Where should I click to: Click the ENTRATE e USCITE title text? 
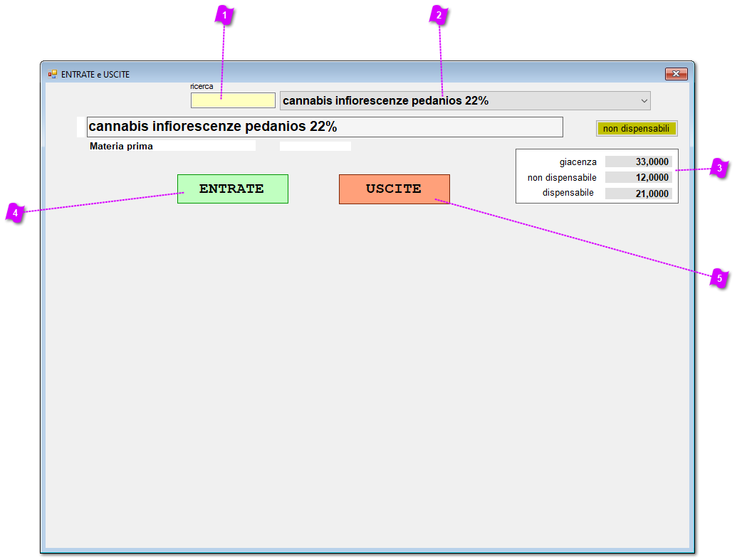[95, 74]
